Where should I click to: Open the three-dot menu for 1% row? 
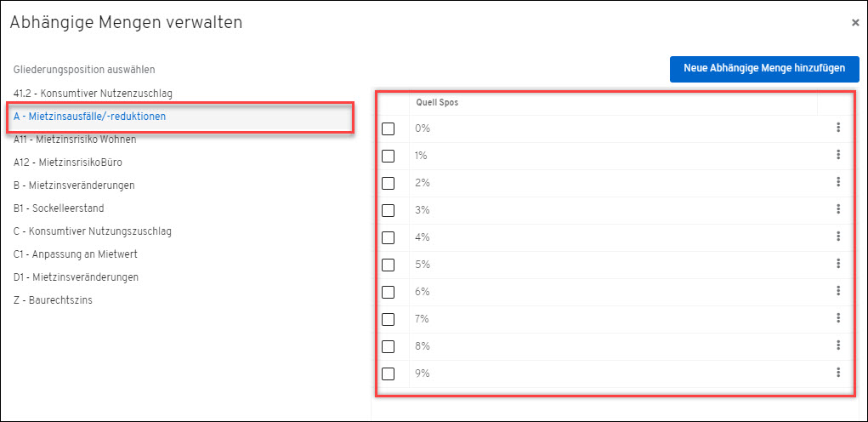click(x=838, y=155)
